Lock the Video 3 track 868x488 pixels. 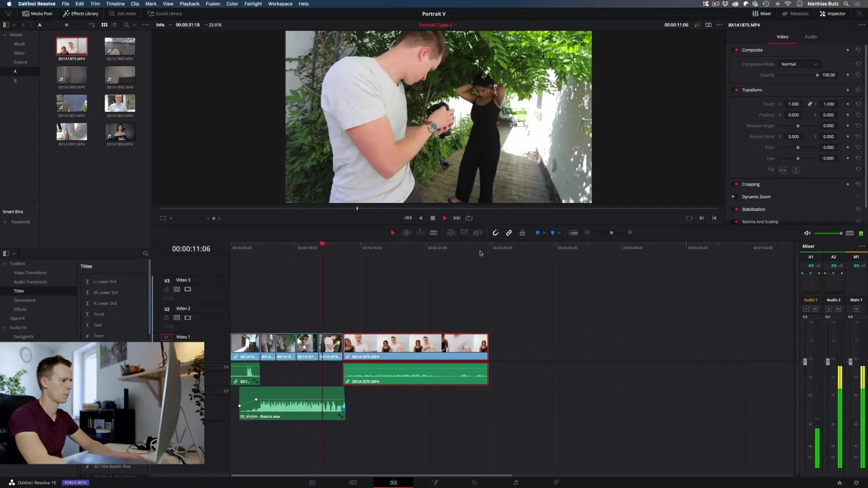(166, 289)
